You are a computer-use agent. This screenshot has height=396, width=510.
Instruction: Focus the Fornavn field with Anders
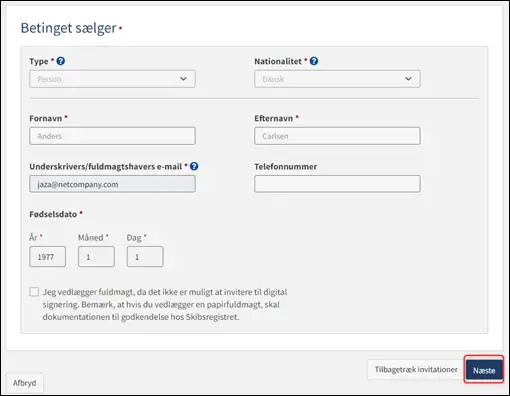pos(112,136)
